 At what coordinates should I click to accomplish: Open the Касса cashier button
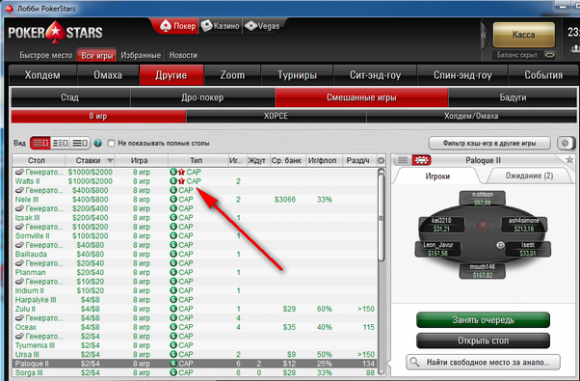523,35
